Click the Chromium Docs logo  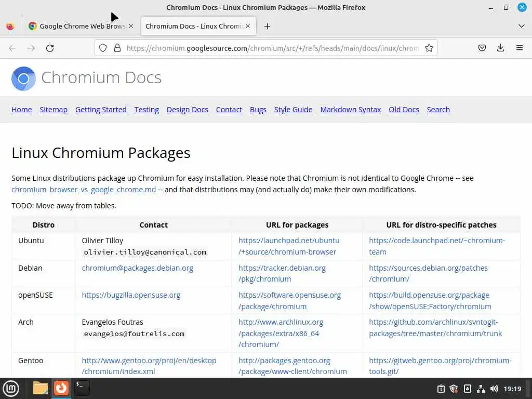pos(23,79)
